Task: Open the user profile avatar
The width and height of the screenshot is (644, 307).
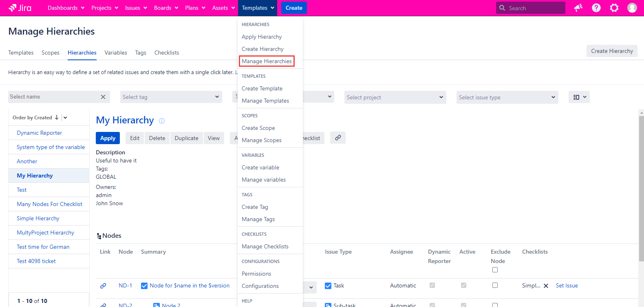Action: tap(632, 8)
